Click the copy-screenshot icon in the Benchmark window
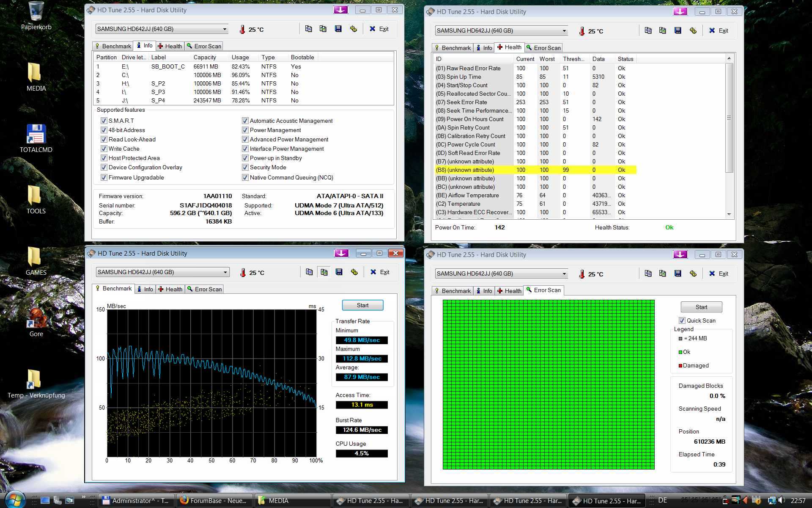The width and height of the screenshot is (812, 508). (324, 272)
